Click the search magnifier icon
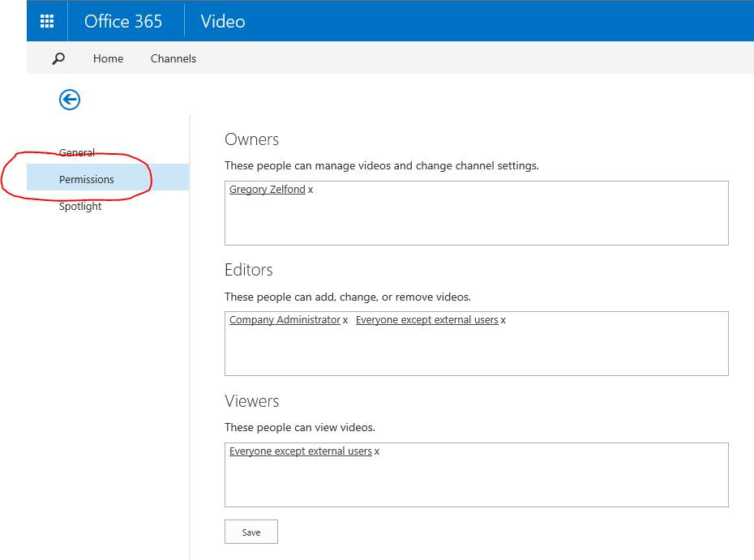This screenshot has width=754, height=560. [x=57, y=58]
